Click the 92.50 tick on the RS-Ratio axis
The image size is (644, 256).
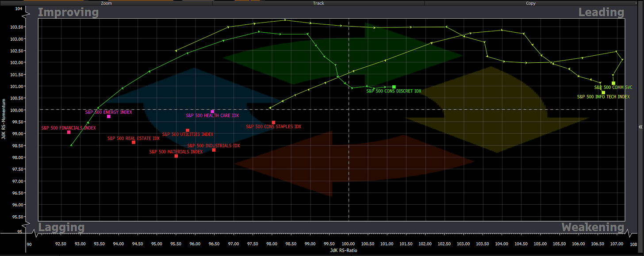61,244
